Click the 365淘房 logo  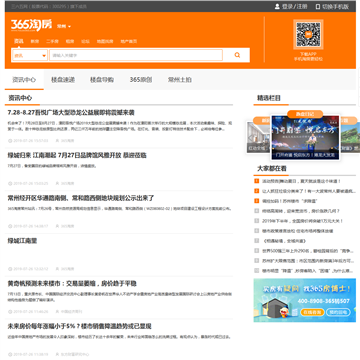coord(31,25)
